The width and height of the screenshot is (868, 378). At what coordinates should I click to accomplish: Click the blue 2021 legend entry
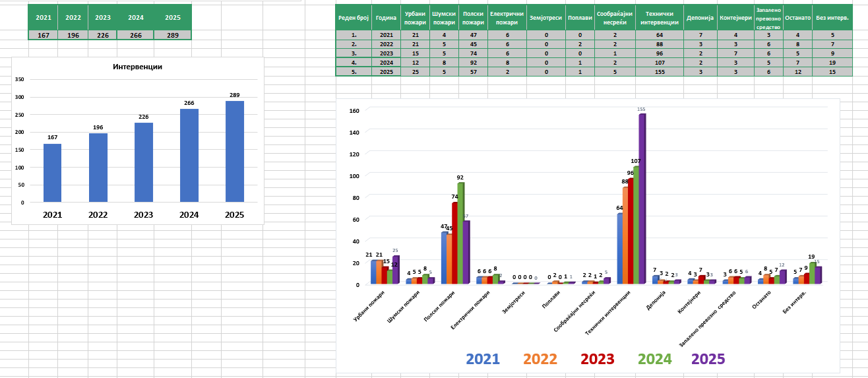(483, 359)
